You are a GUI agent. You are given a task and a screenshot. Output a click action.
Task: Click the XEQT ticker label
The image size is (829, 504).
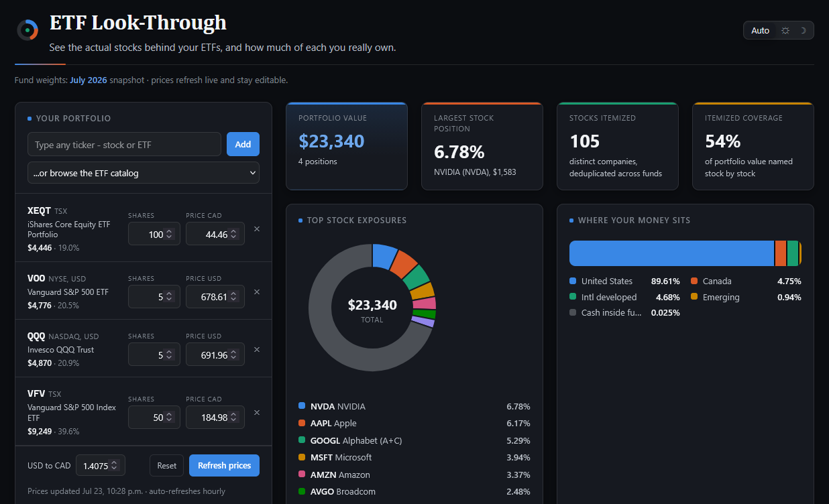(40, 210)
